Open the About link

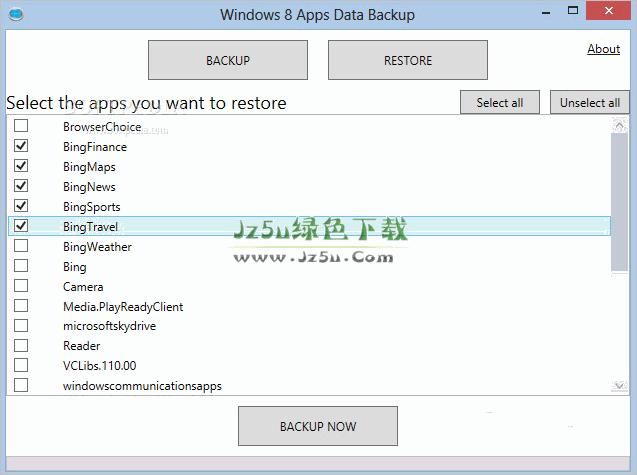[x=603, y=49]
